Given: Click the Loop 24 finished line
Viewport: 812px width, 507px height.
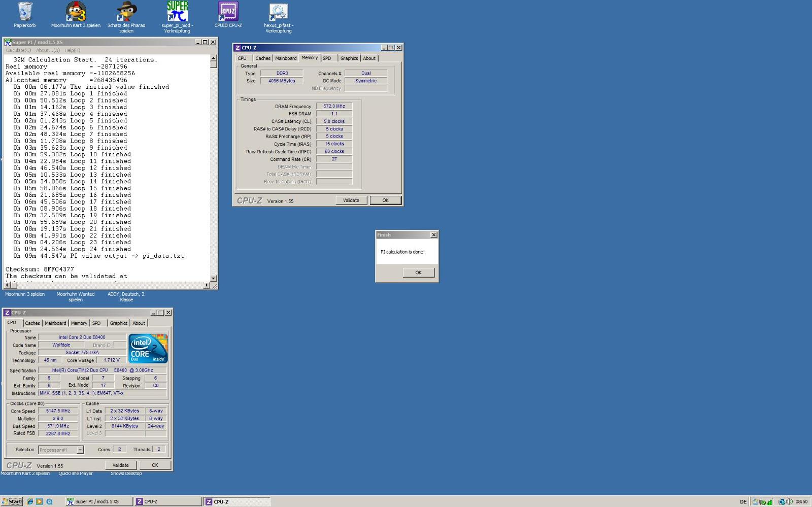Looking at the screenshot, I should pos(72,249).
